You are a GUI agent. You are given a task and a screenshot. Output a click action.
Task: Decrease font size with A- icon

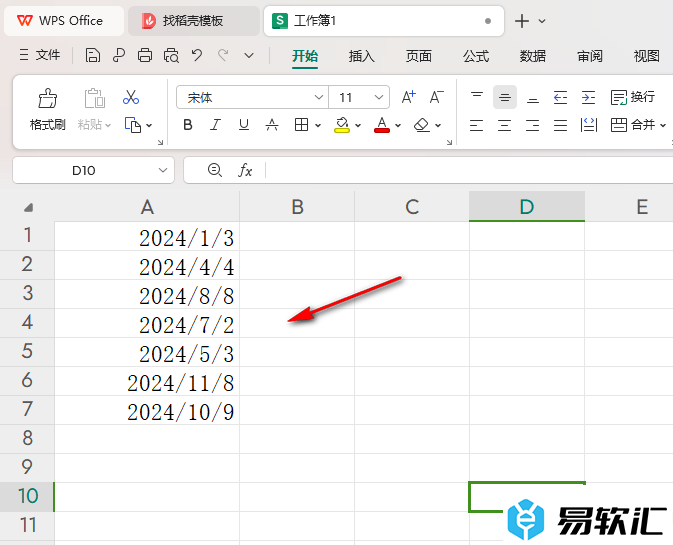(437, 97)
